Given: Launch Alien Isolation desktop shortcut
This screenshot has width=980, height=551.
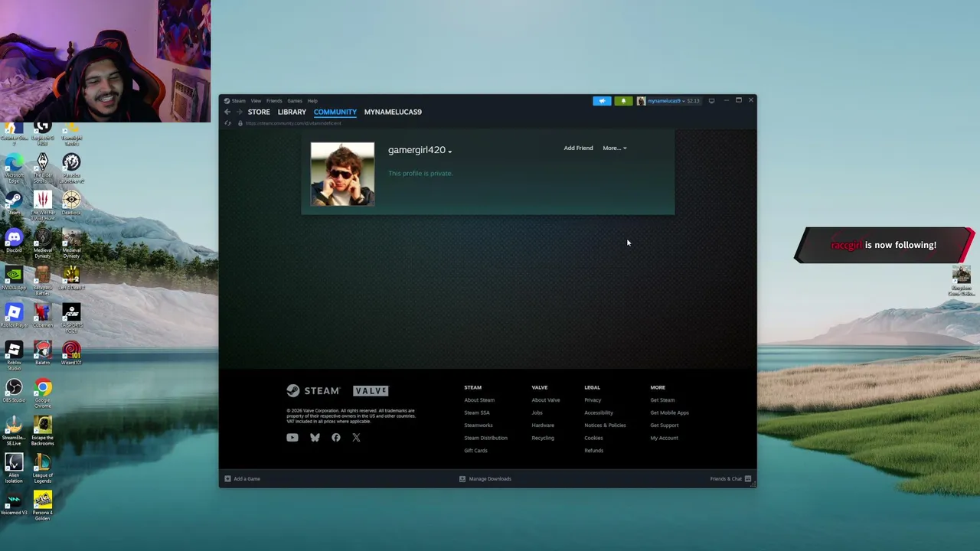Looking at the screenshot, I should 14,468.
